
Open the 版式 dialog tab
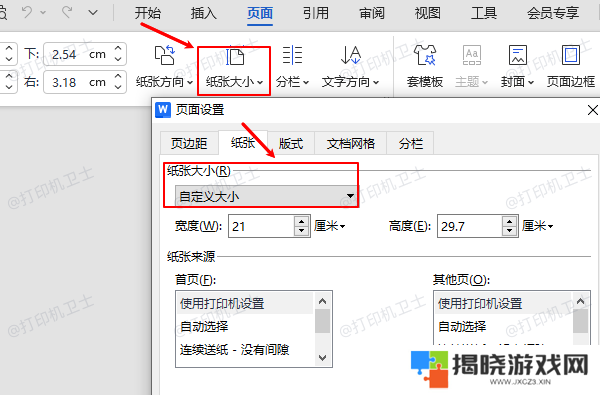point(291,144)
